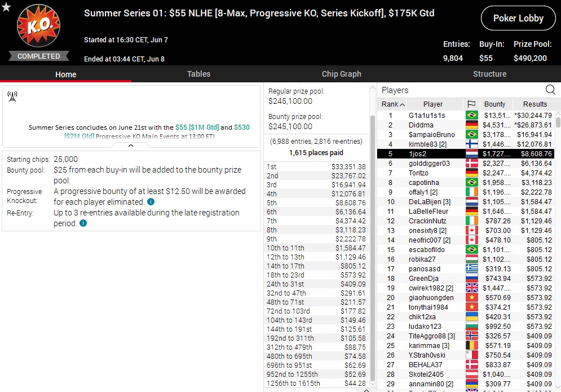The width and height of the screenshot is (561, 392).
Task: Select player row Y.Strah0vski
Action: click(466, 355)
